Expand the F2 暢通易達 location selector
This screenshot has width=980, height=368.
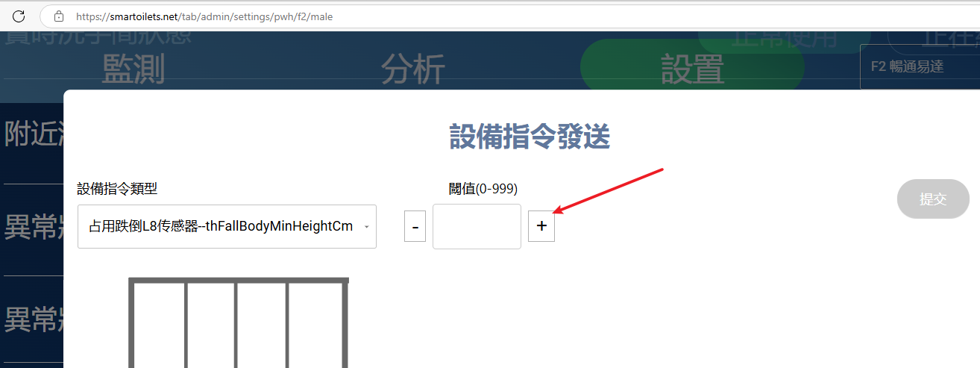(920, 66)
